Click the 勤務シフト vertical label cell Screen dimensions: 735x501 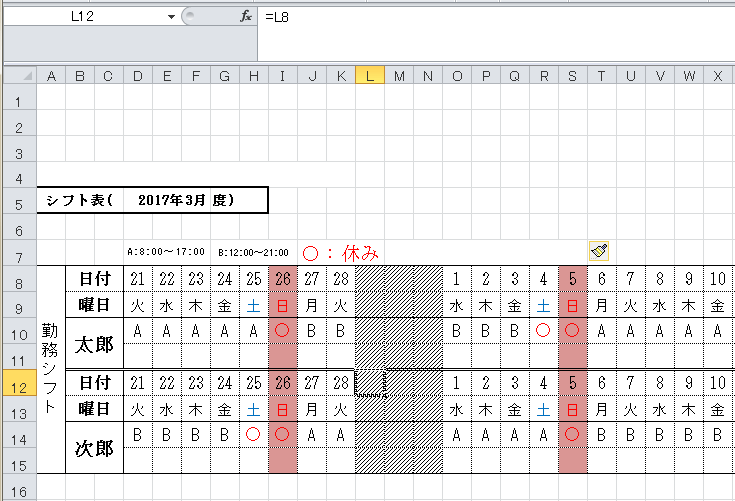tap(50, 369)
